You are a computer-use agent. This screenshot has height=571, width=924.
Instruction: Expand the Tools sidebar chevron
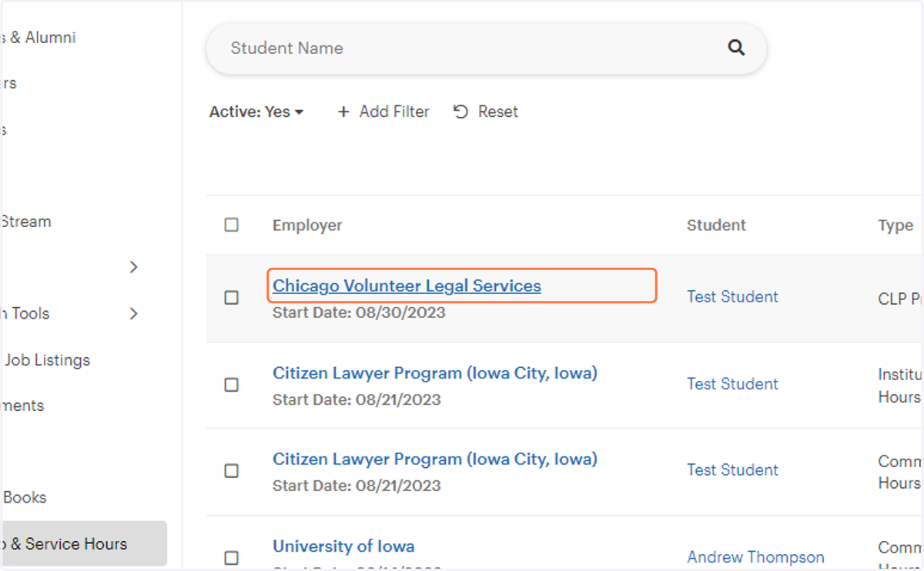[x=134, y=313]
